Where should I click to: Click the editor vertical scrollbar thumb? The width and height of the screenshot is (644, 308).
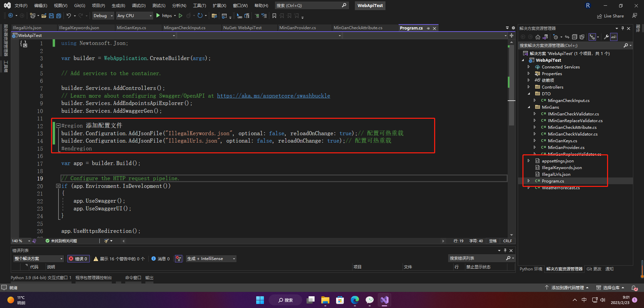click(x=511, y=86)
